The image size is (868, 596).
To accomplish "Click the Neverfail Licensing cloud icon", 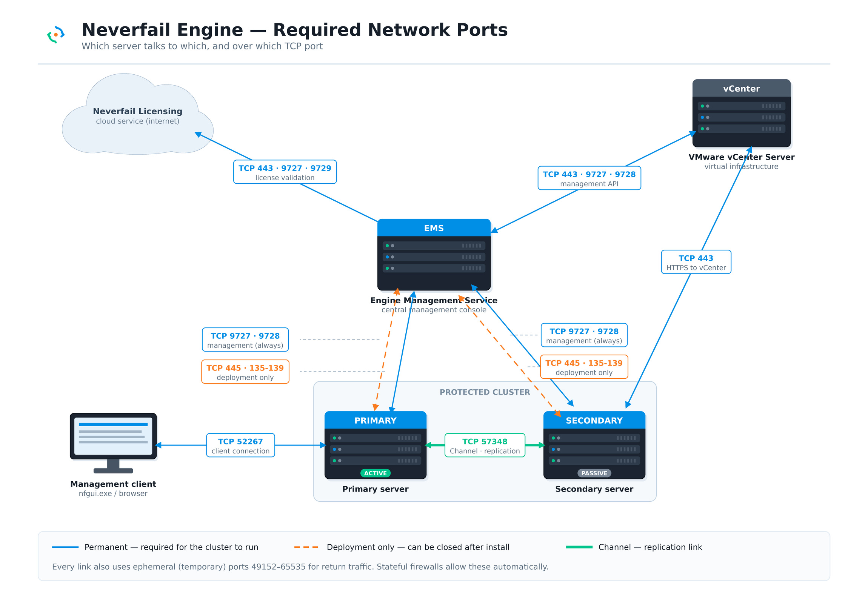I will (138, 114).
